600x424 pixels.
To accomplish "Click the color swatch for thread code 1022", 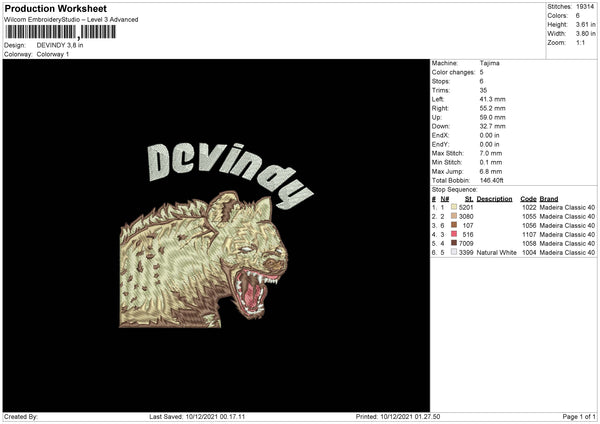I will click(455, 207).
